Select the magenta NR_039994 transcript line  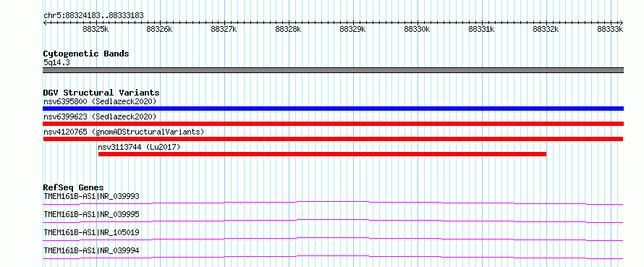pos(333,257)
